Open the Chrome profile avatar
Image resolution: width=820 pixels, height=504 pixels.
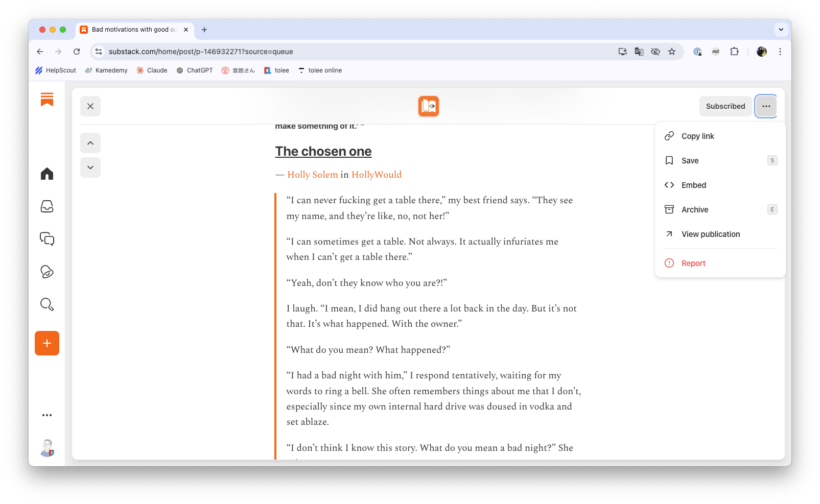(x=762, y=52)
